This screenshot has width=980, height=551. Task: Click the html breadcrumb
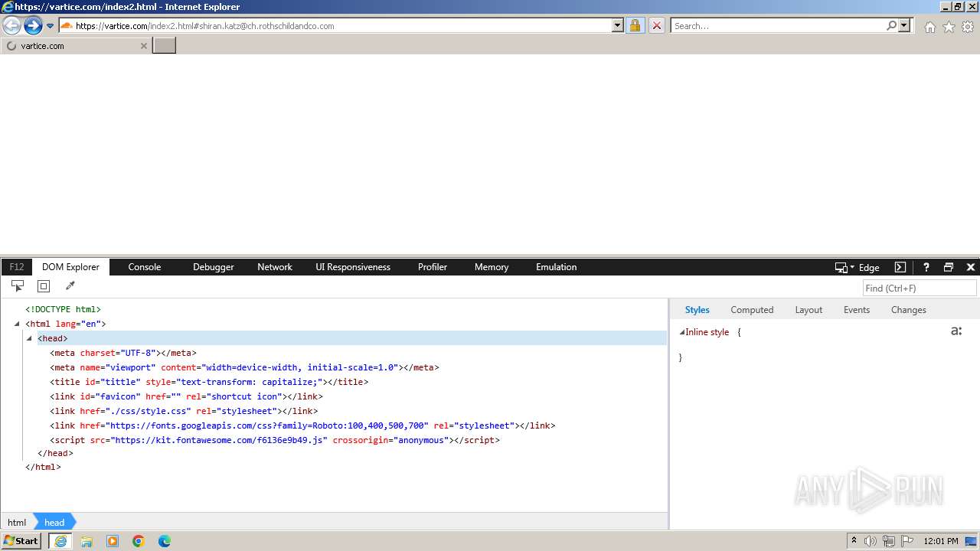click(17, 522)
